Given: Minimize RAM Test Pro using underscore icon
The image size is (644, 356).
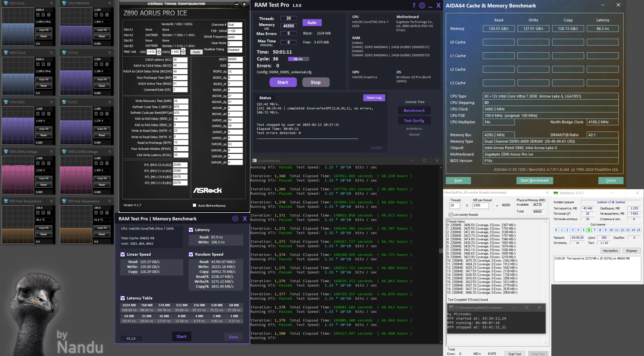Looking at the screenshot, I should click(430, 7).
